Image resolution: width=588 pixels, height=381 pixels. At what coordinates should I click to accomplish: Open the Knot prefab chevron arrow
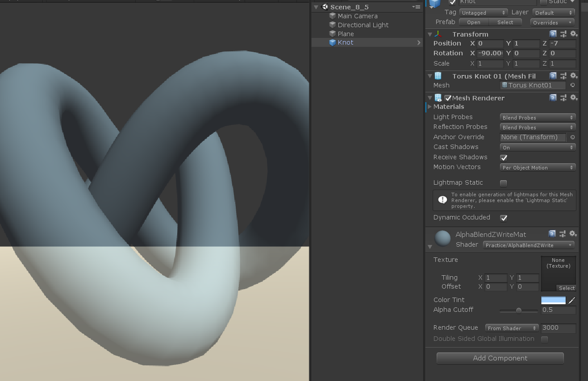pyautogui.click(x=419, y=43)
